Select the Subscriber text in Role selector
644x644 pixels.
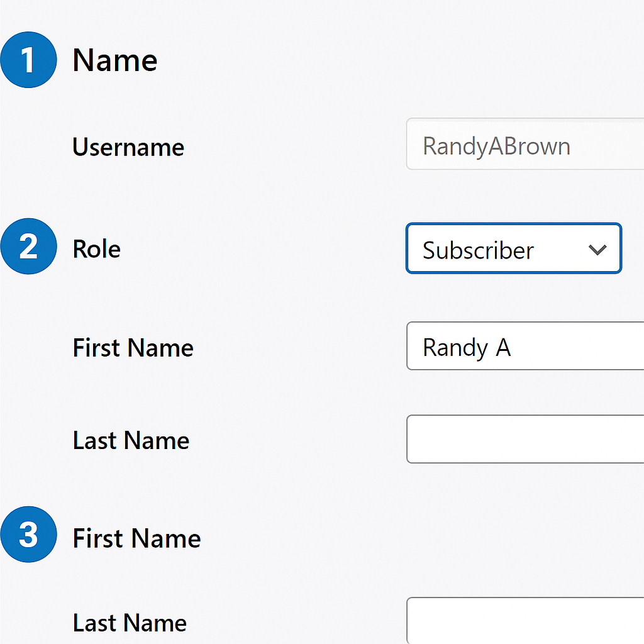[x=478, y=250]
